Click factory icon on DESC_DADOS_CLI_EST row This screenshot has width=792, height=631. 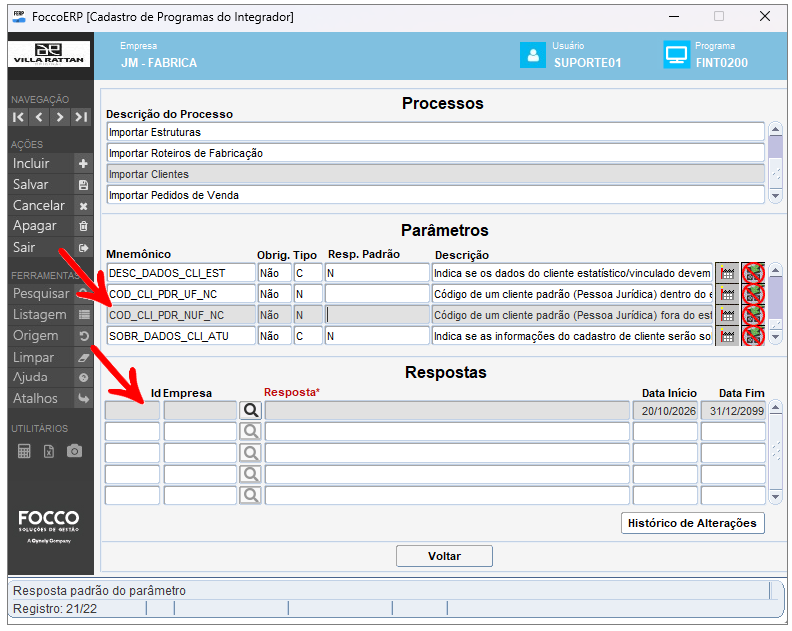[727, 273]
